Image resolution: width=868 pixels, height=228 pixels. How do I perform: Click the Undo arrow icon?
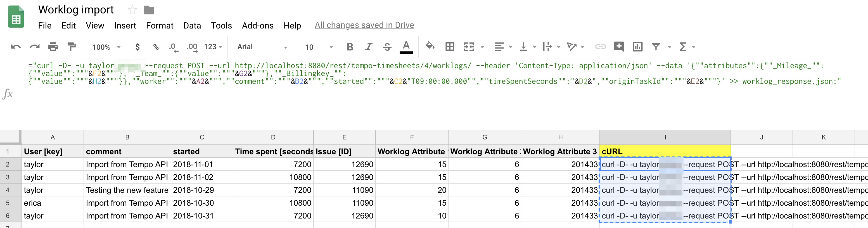point(16,47)
